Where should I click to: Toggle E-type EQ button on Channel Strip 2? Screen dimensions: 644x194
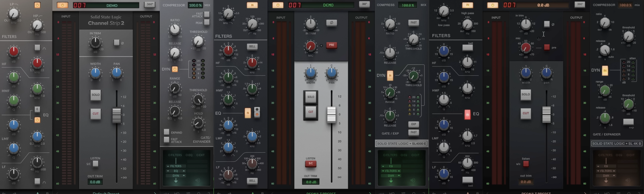[x=37, y=109]
